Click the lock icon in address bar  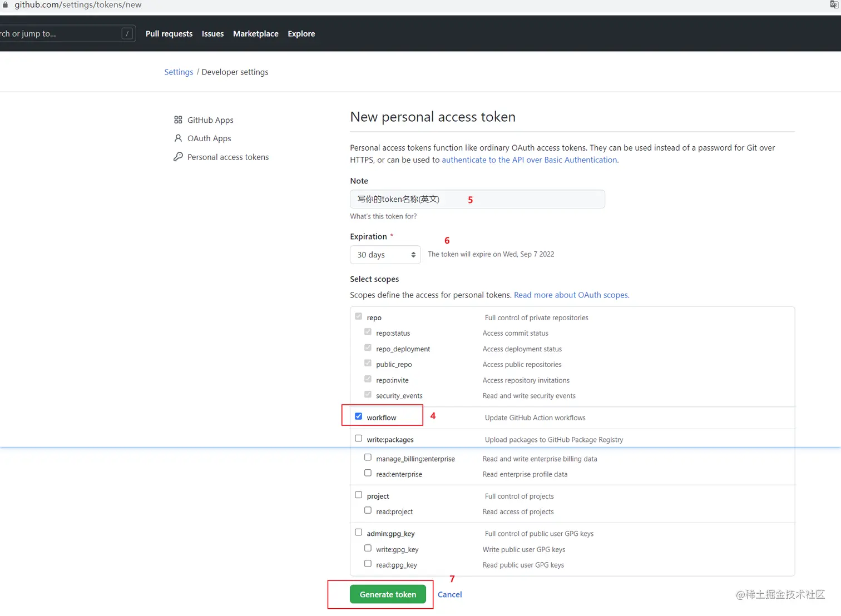tap(5, 4)
